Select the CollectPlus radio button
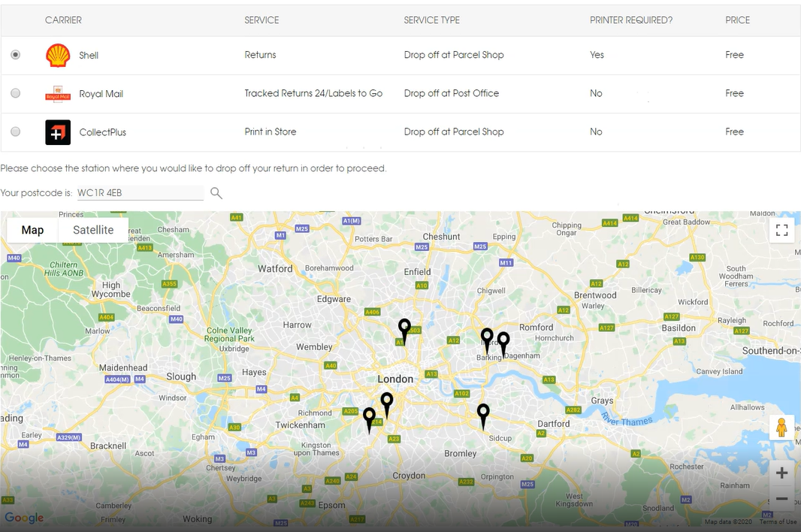 pyautogui.click(x=16, y=131)
